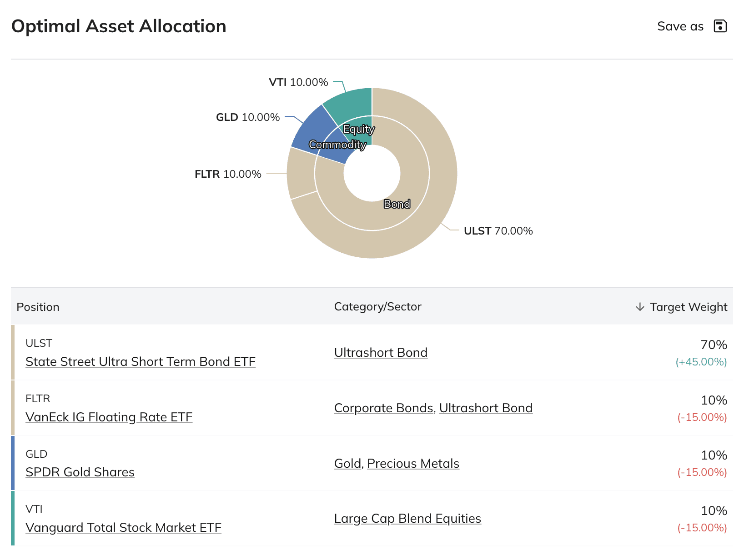
Task: Click the 70% target weight value
Action: tap(714, 345)
